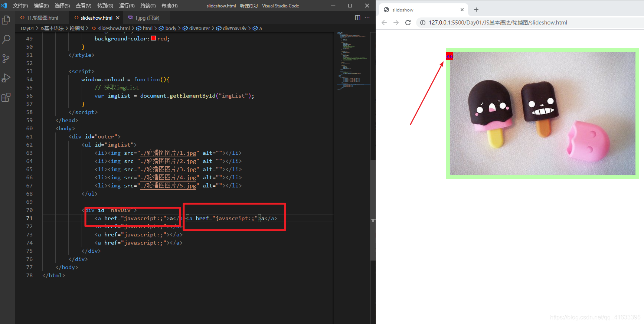
Task: Open the 文件(F) menu
Action: (x=20, y=6)
